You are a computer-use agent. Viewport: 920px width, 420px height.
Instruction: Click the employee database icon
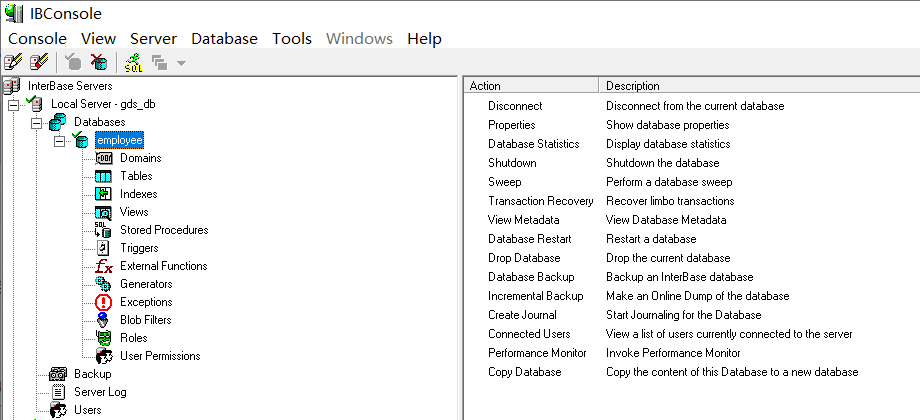coord(80,140)
